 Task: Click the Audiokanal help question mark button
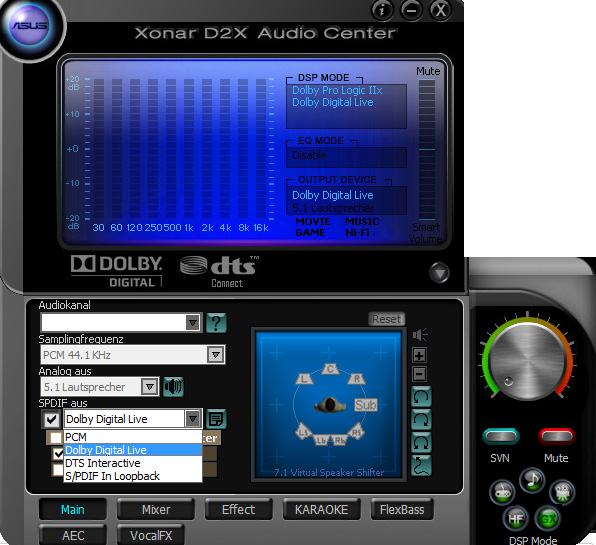pyautogui.click(x=216, y=323)
